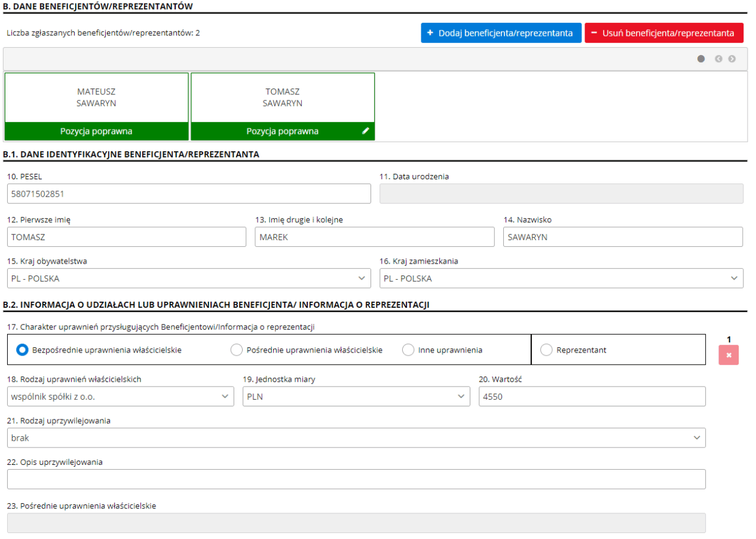The height and width of the screenshot is (539, 756).
Task: Click the plus icon on Dodaj beneficjenta button
Action: (x=429, y=33)
